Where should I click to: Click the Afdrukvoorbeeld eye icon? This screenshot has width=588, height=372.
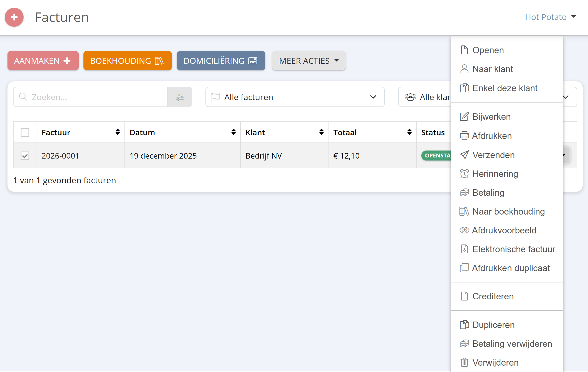click(464, 230)
